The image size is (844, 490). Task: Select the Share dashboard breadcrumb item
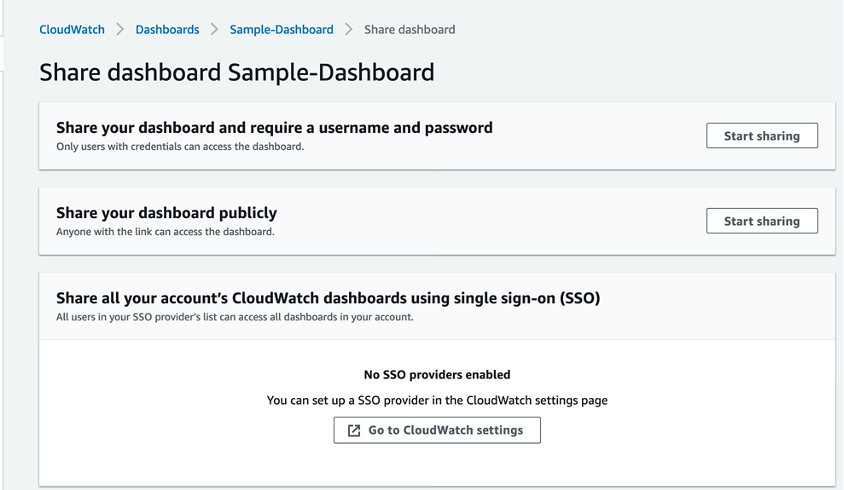pyautogui.click(x=410, y=30)
